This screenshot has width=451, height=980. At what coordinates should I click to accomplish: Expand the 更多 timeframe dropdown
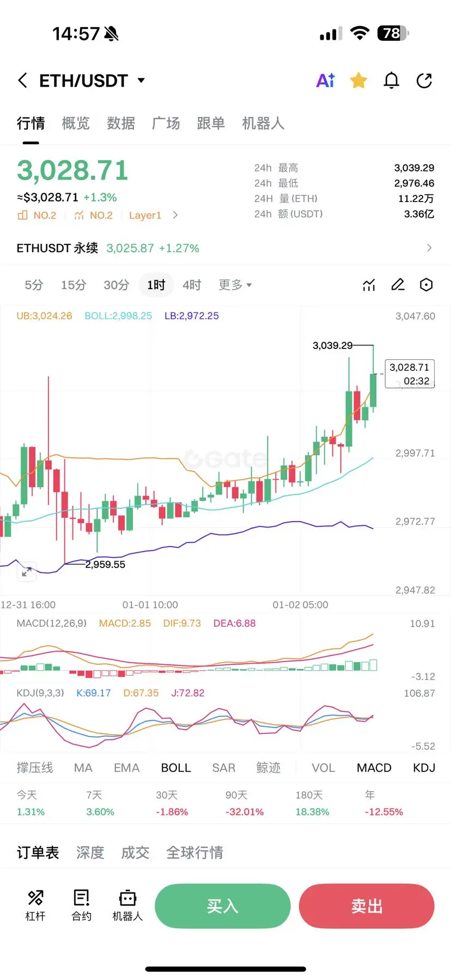pos(235,285)
